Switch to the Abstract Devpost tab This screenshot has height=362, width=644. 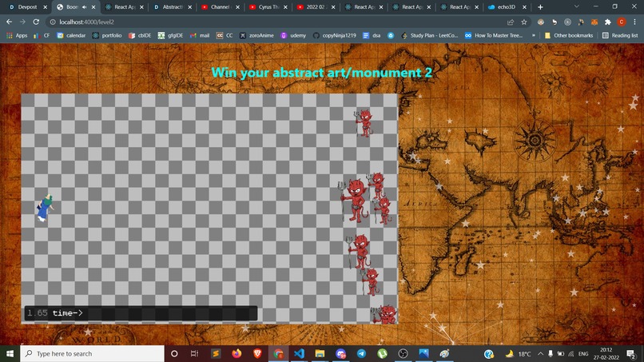point(173,7)
